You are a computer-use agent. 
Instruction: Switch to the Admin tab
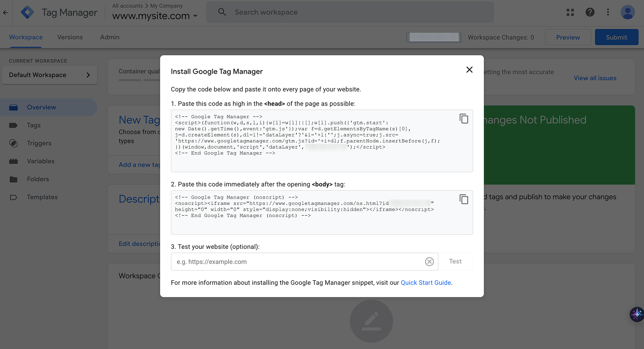[110, 37]
